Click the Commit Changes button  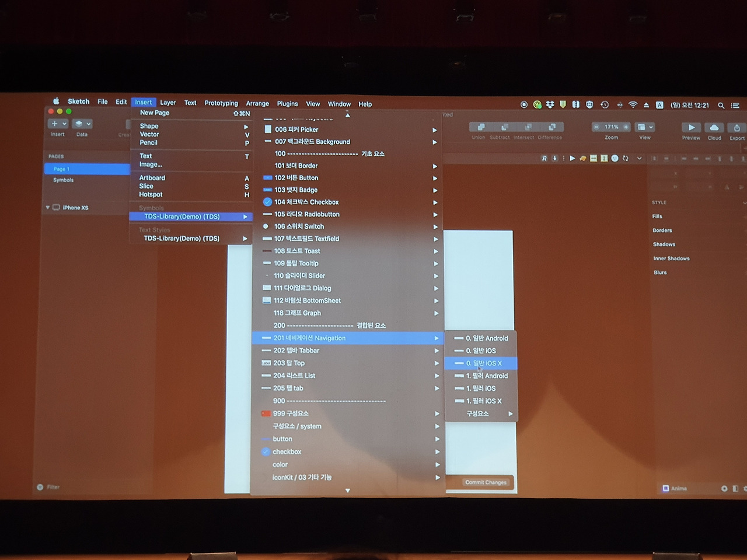click(x=486, y=482)
